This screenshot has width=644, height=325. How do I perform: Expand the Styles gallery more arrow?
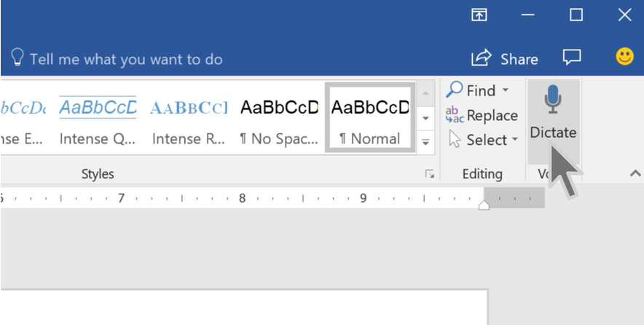426,142
